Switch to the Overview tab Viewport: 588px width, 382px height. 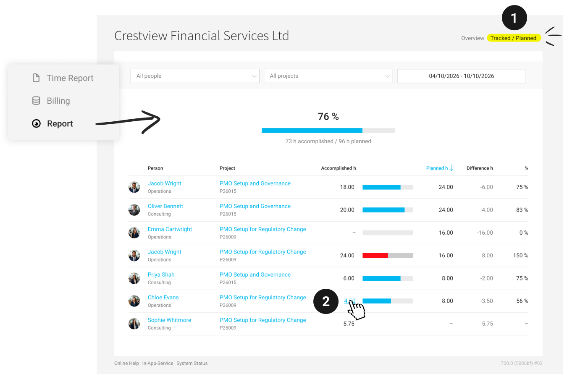pyautogui.click(x=472, y=38)
